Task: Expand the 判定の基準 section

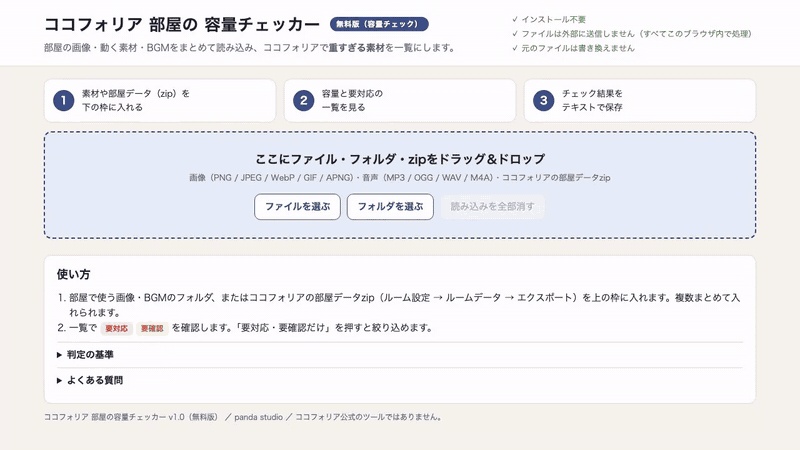Action: click(85, 355)
